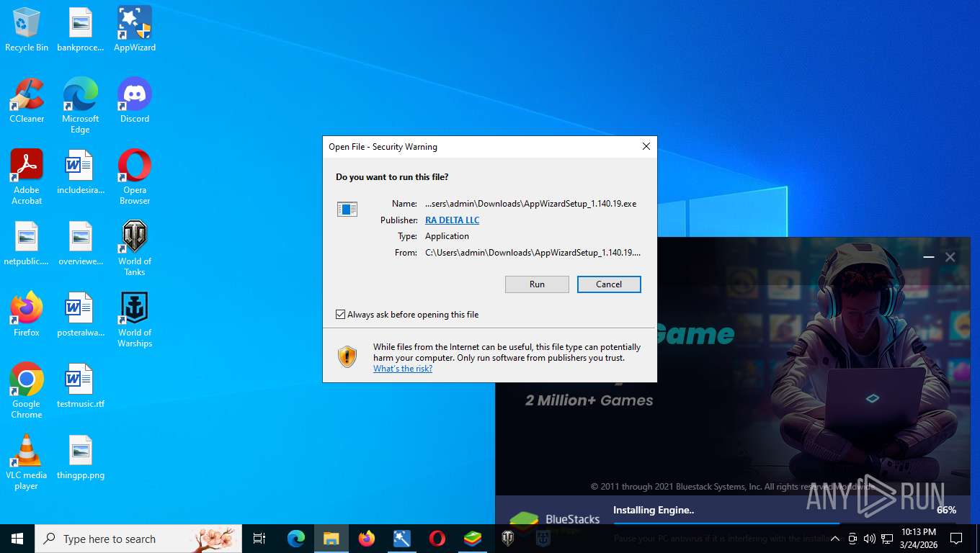
Task: Launch World of Warships desktop shortcut
Action: pos(135,320)
